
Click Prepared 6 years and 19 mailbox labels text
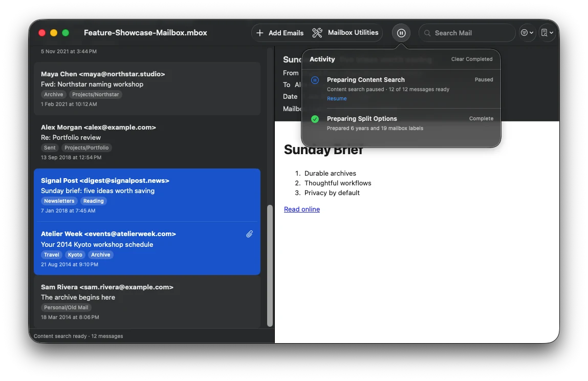coord(375,129)
